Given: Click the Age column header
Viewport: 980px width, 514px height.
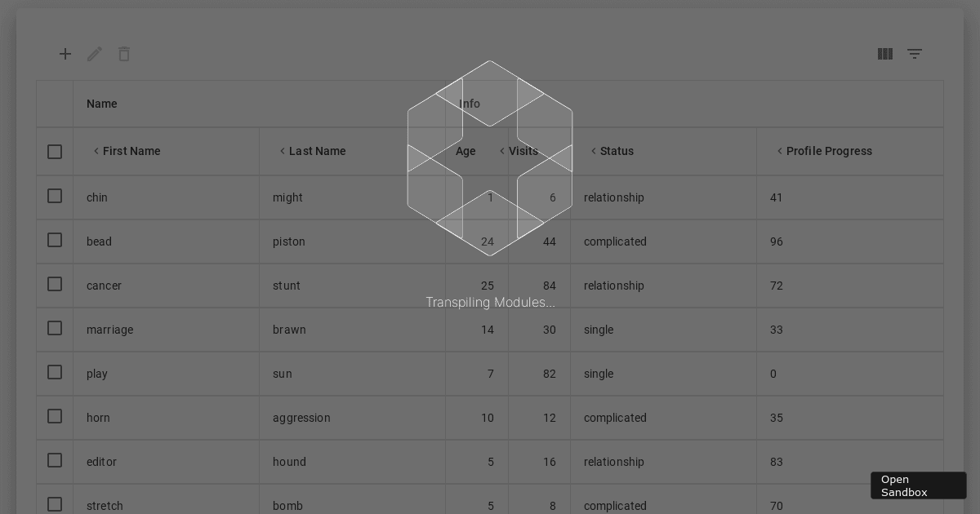Looking at the screenshot, I should tap(465, 151).
